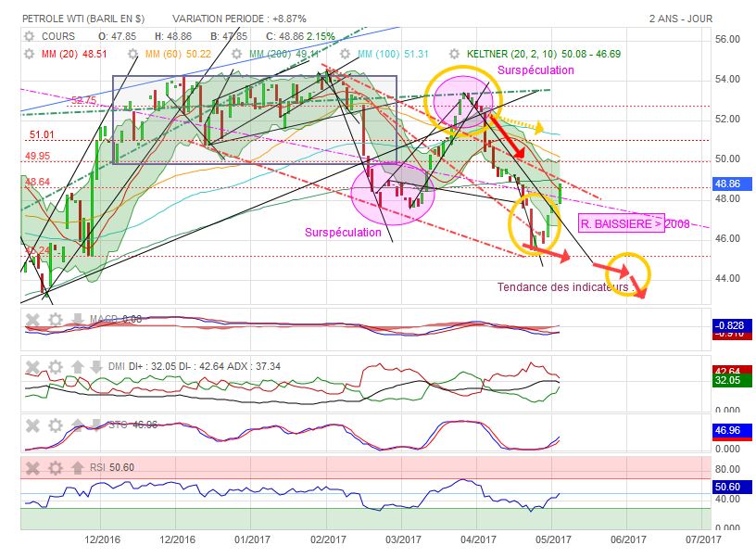Click the 51.01 resistance level label
Image resolution: width=756 pixels, height=558 pixels.
[42, 134]
